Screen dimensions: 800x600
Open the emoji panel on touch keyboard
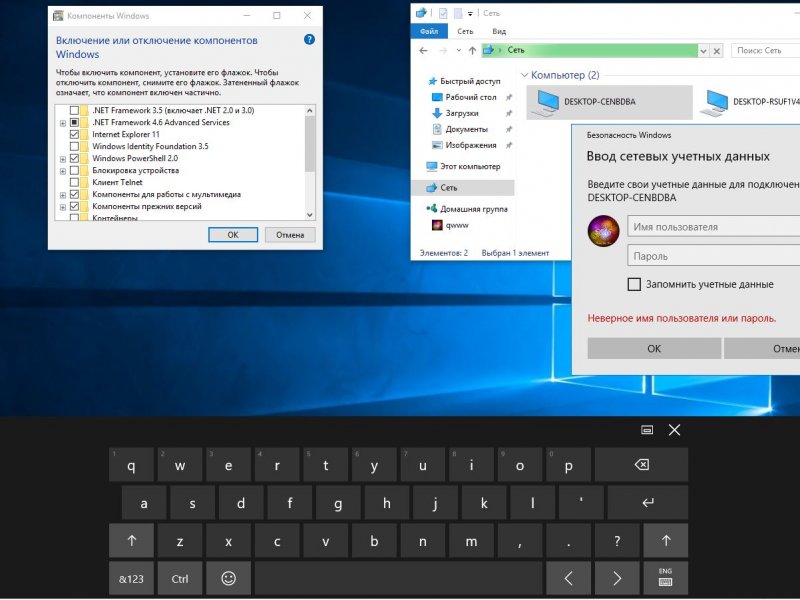[229, 579]
